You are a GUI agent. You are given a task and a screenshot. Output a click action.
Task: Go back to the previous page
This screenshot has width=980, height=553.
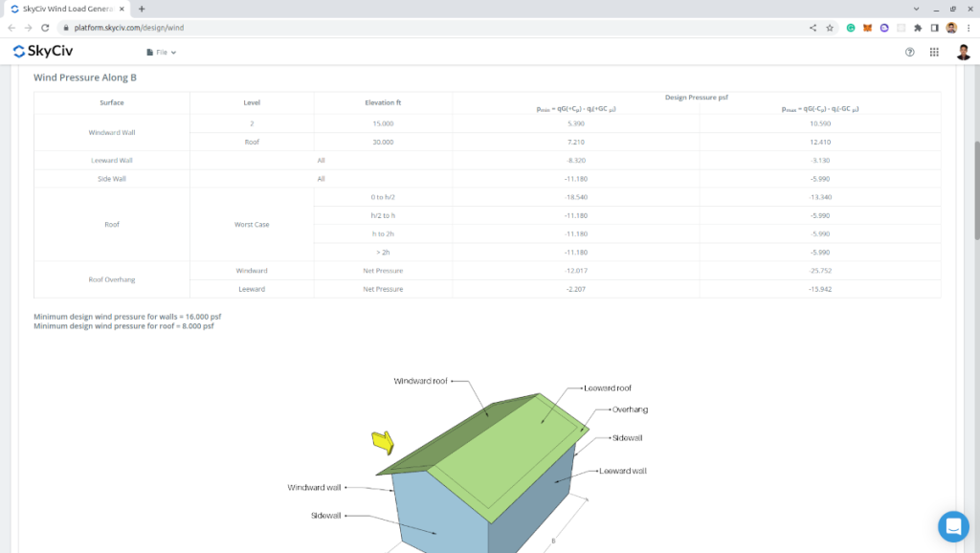click(11, 28)
